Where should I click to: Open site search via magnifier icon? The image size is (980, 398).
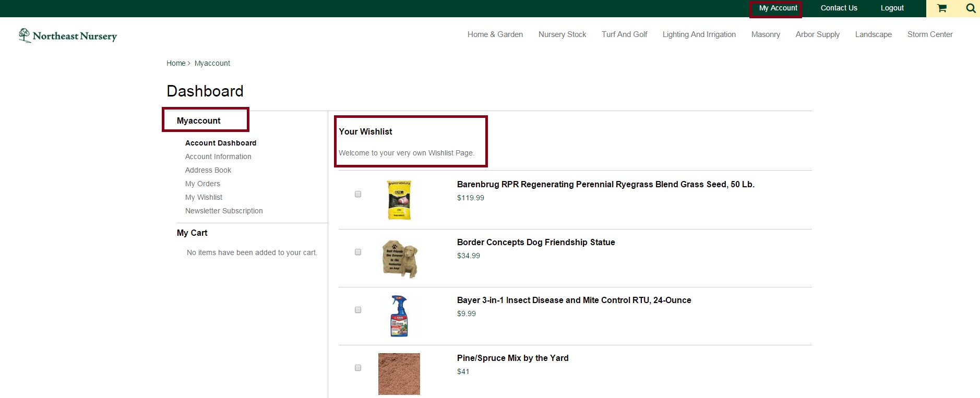point(971,8)
